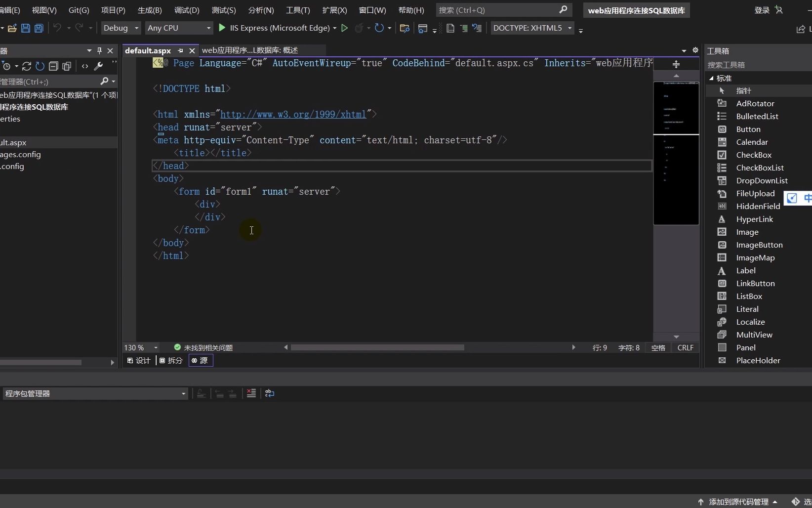The height and width of the screenshot is (508, 812).
Task: Click View Code icon in Solution Explorer
Action: point(85,66)
